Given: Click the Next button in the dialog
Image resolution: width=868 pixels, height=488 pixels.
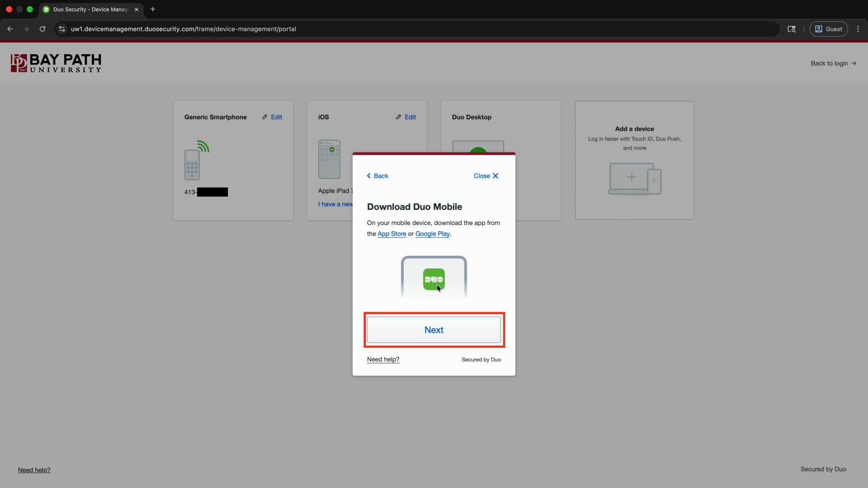Looking at the screenshot, I should 434,330.
